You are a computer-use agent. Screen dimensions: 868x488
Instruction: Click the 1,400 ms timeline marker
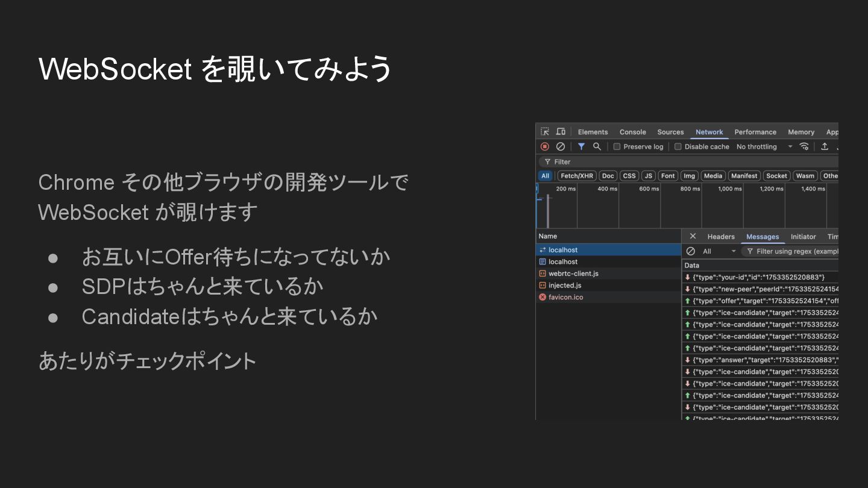point(813,189)
